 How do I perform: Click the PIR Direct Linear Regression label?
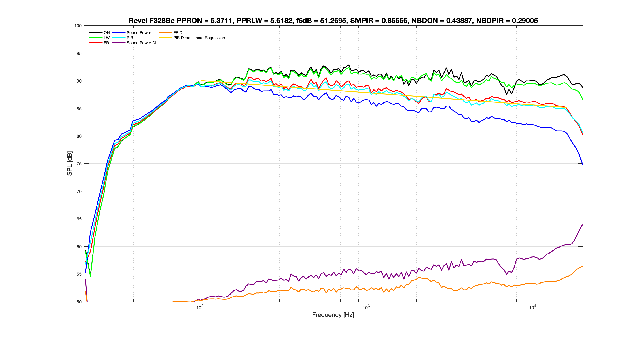coord(199,38)
